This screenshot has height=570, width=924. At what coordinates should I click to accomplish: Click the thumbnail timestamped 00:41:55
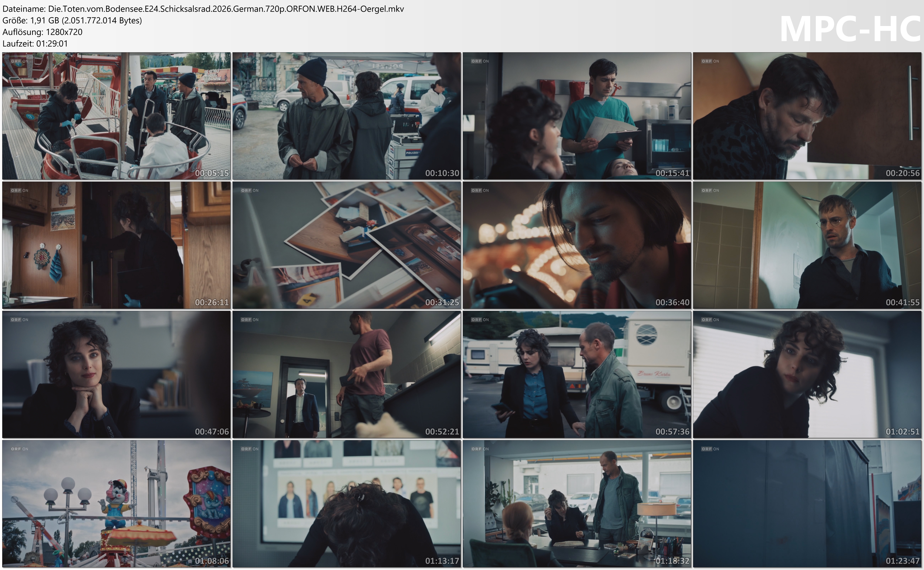pyautogui.click(x=807, y=245)
